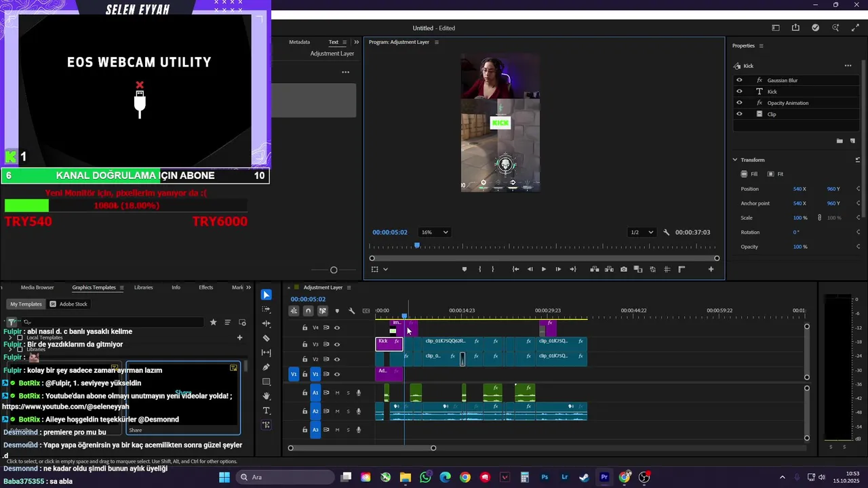Open Adobe Stock templates tab
This screenshot has width=868, height=488.
70,304
